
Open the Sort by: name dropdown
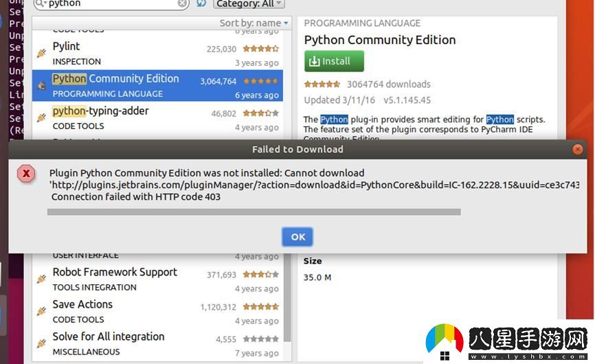coord(254,23)
